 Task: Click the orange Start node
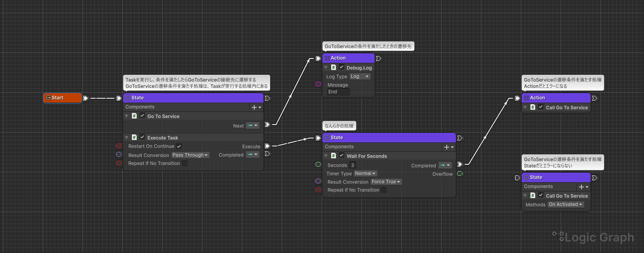coord(62,98)
